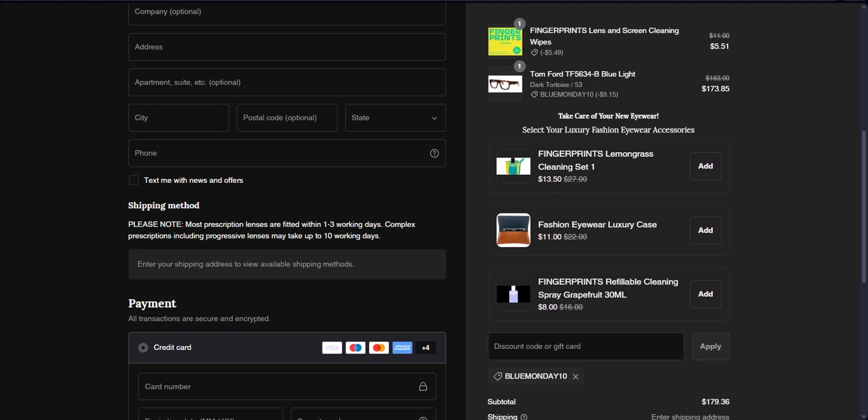The height and width of the screenshot is (420, 868).
Task: Click the Shipping info question mark icon
Action: (x=524, y=417)
